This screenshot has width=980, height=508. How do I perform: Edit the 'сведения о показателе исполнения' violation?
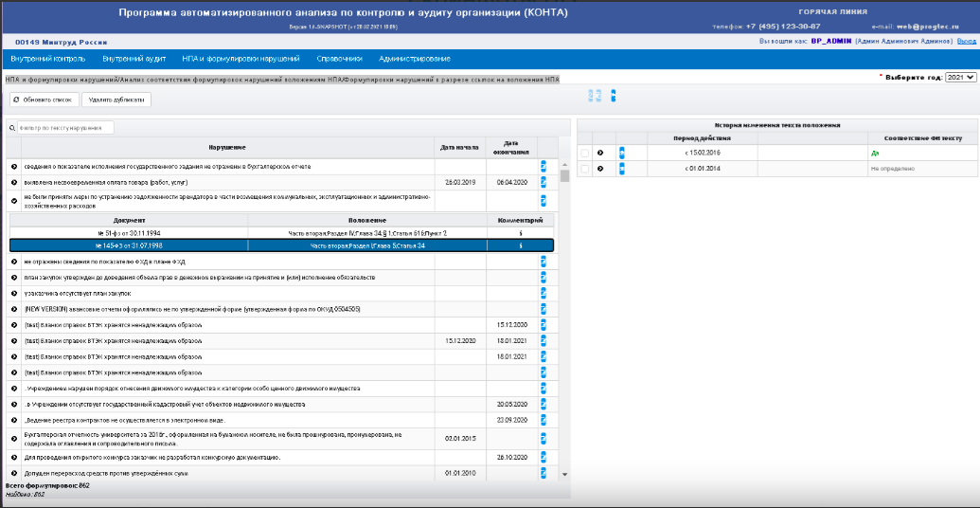click(543, 166)
